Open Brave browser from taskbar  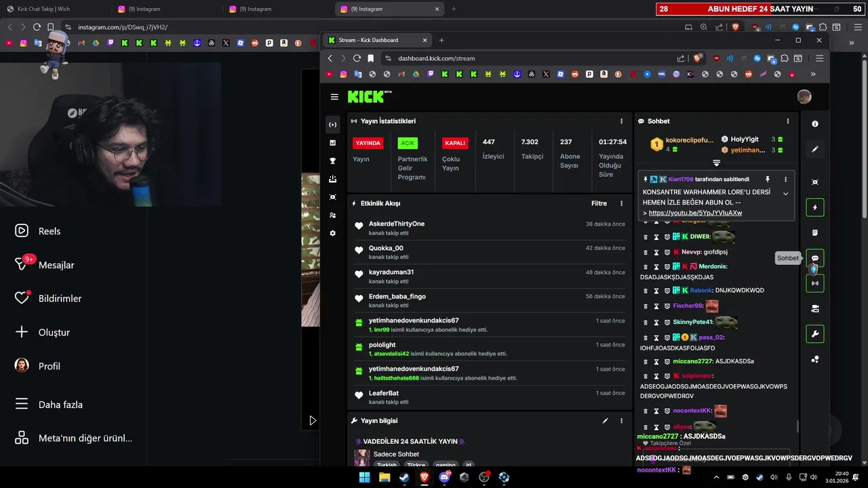[x=425, y=477]
